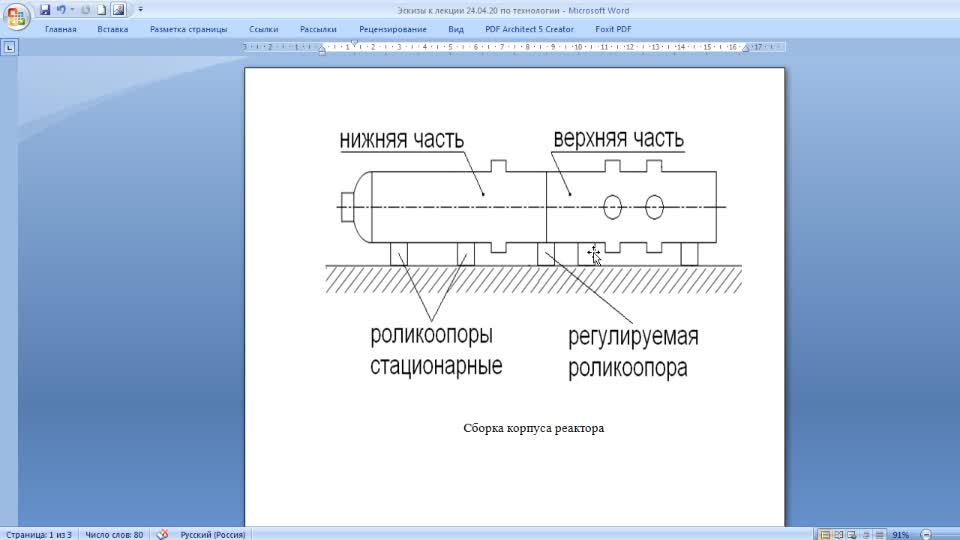Click the caption Сборка корпуса реактора

coord(533,428)
